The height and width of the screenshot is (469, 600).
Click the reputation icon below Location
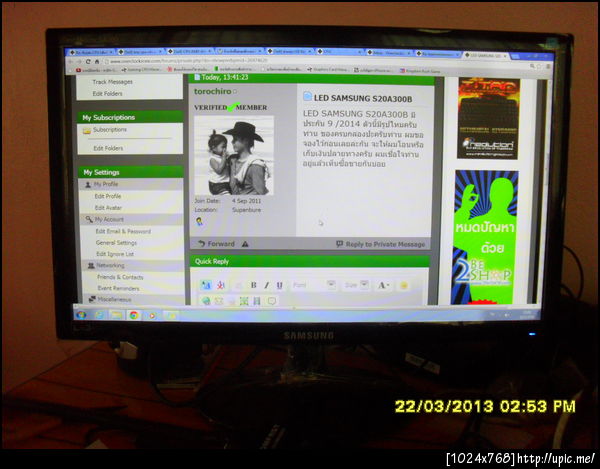pyautogui.click(x=199, y=221)
